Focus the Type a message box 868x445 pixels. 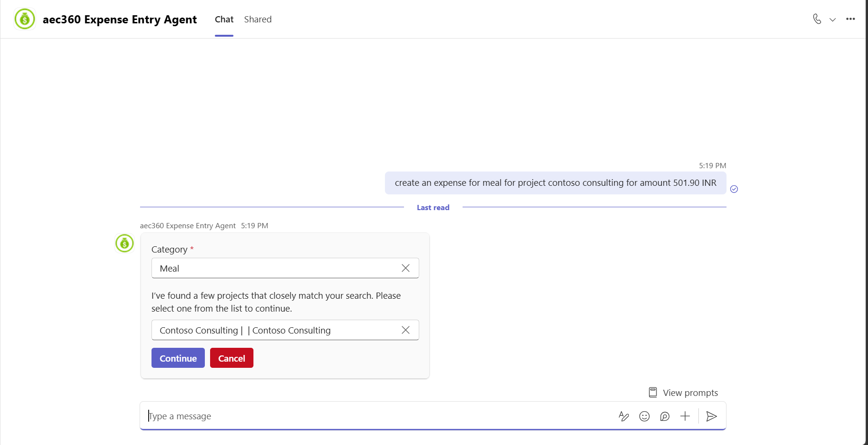point(376,416)
